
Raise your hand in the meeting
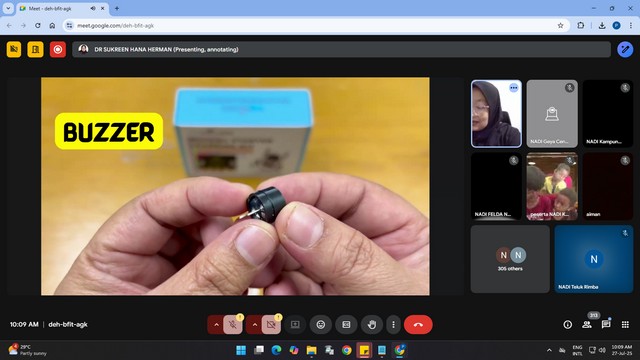pos(371,324)
